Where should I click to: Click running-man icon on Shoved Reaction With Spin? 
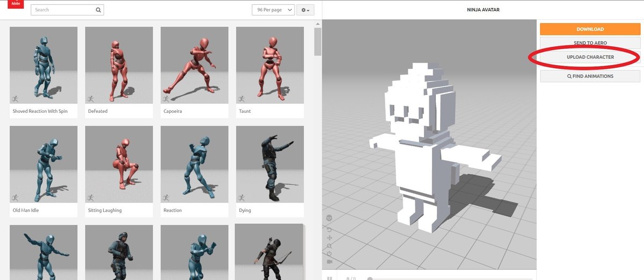coord(15,99)
